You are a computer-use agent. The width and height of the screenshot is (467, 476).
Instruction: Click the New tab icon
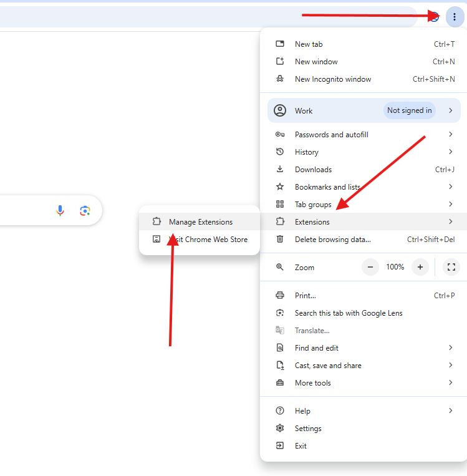(x=280, y=44)
